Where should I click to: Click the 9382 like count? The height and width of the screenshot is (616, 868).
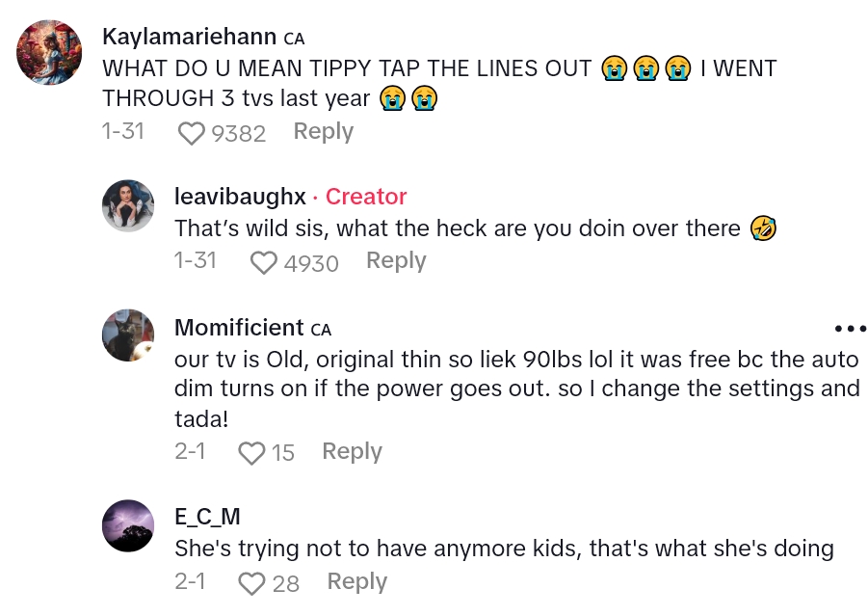(238, 133)
